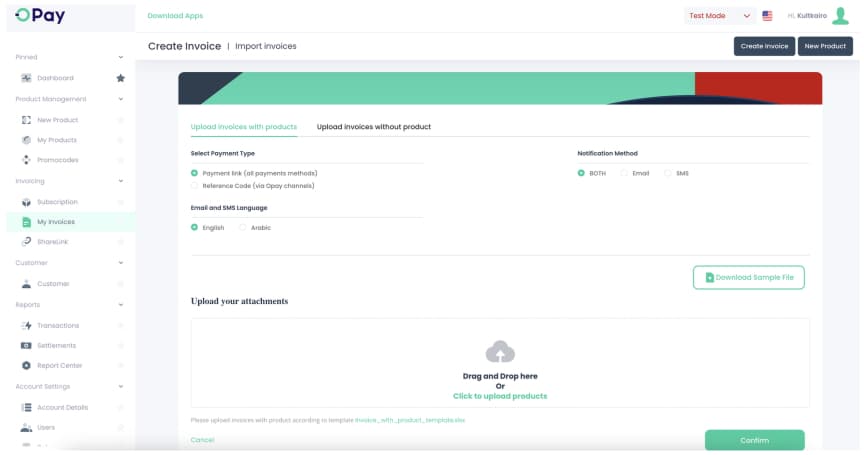Click the My Invoices document icon
This screenshot has width=864, height=455.
click(26, 222)
